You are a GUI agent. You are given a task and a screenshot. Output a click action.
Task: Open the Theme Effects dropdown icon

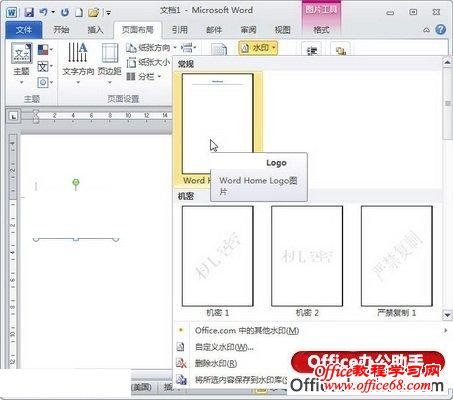45,82
